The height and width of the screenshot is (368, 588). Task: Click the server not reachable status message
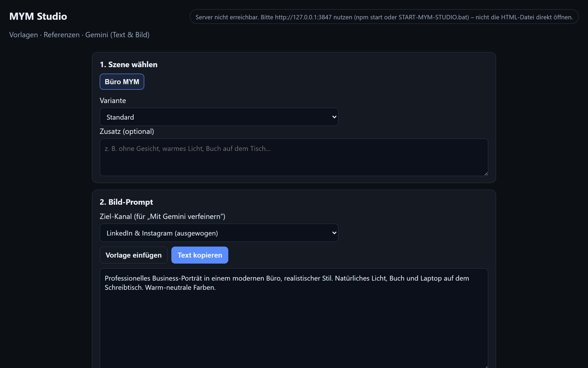pyautogui.click(x=384, y=17)
